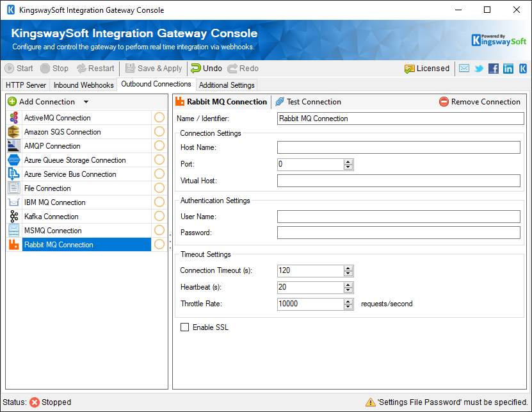Image resolution: width=532 pixels, height=412 pixels.
Task: Redo the last change
Action: (243, 69)
